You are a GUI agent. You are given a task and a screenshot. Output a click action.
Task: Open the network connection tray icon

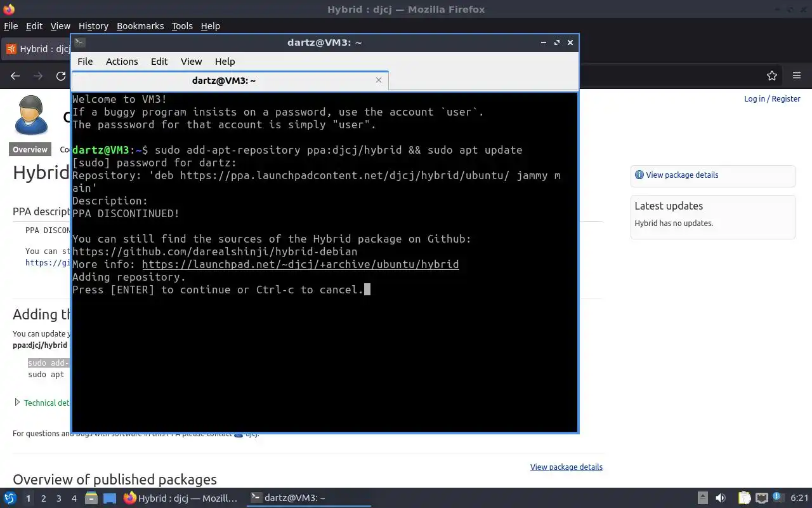point(762,498)
